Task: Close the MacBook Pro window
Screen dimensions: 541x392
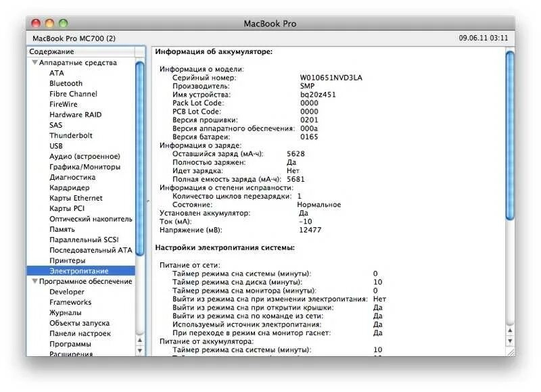Action: (x=36, y=23)
